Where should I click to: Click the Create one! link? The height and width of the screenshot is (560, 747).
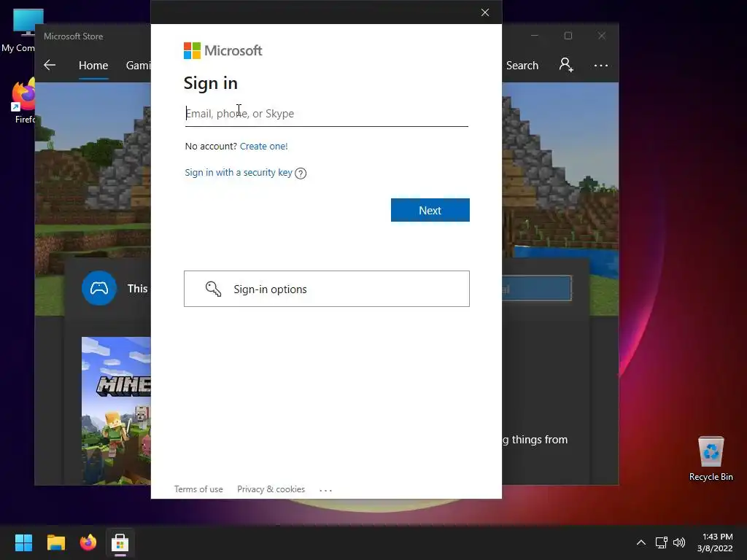(263, 146)
